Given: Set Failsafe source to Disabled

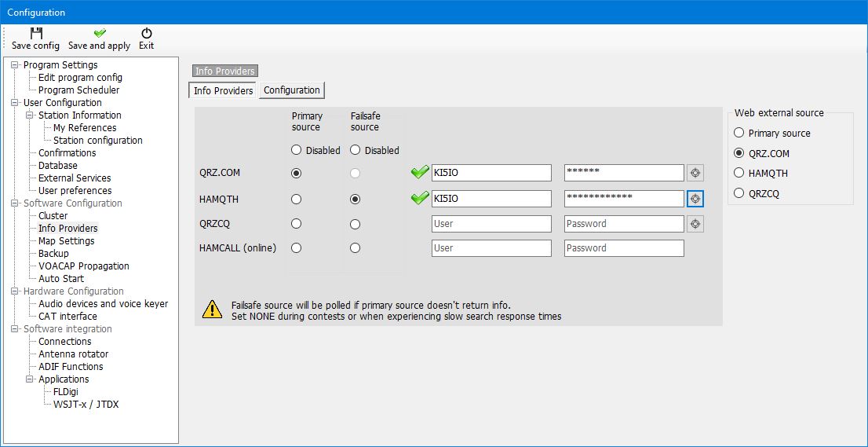Looking at the screenshot, I should click(x=356, y=150).
